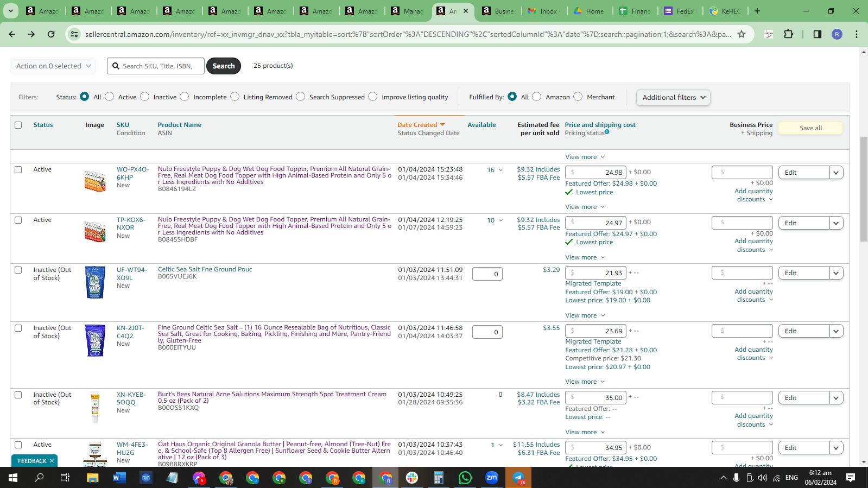The image size is (868, 488).
Task: Click the Celtic Sea Salt UF-WT94 product thumbnail
Action: 95,282
